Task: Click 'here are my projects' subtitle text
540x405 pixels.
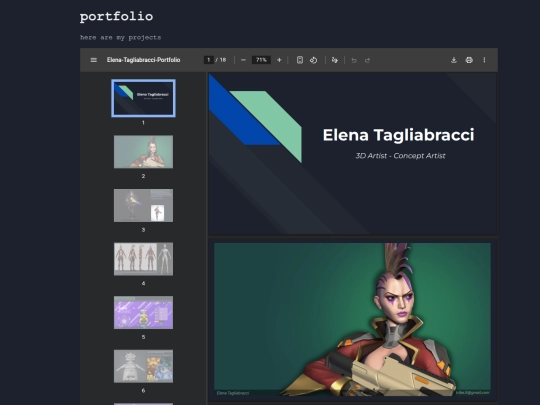Action: [121, 37]
